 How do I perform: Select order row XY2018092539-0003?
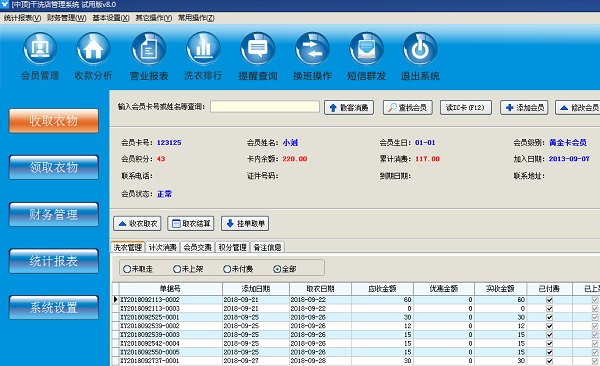tap(356, 335)
